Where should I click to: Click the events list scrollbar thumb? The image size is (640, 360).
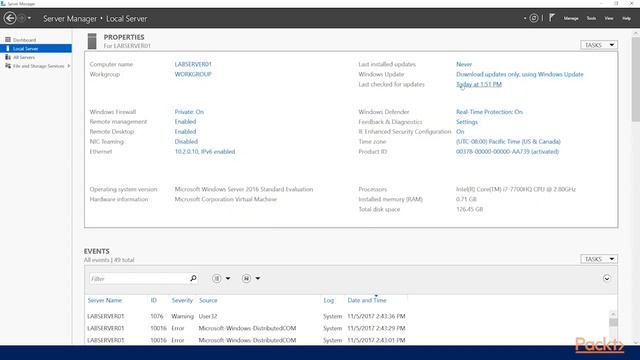click(613, 322)
